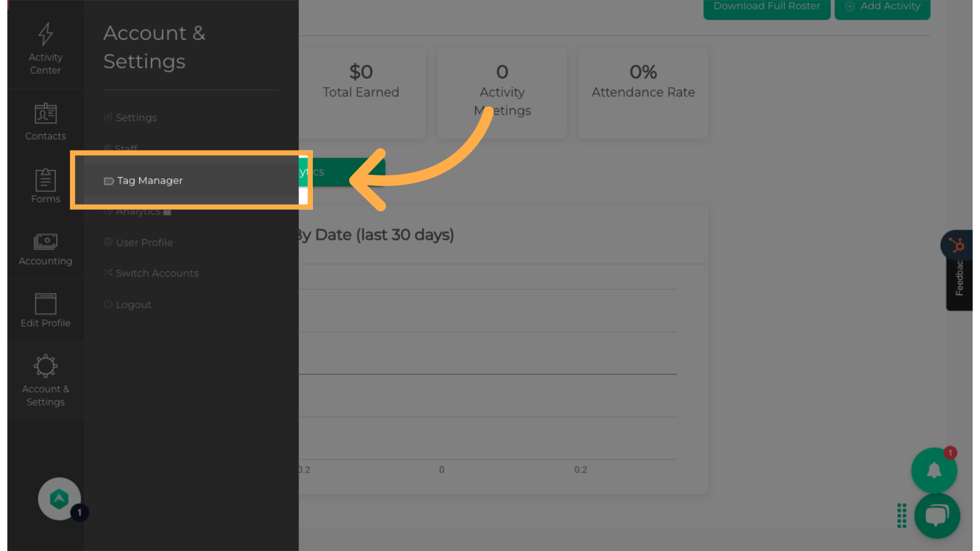Click the green logo badge at bottom left
Viewport: 980px width, 551px height.
point(59,499)
